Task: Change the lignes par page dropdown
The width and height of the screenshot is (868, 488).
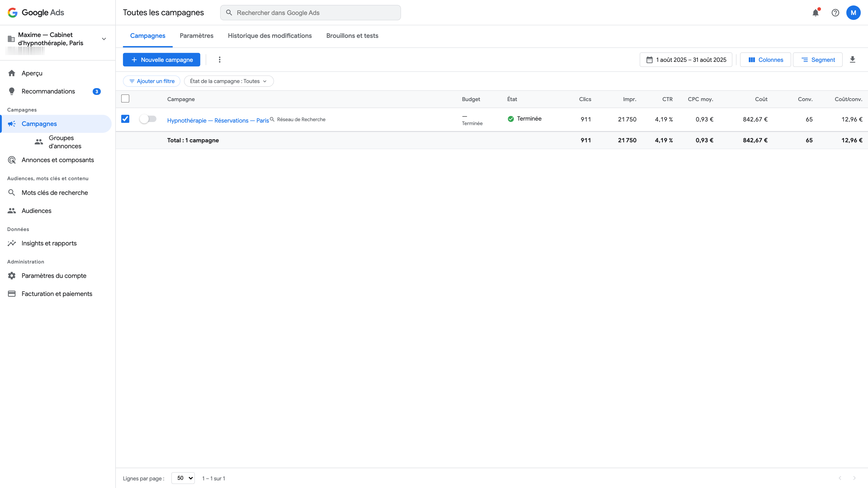Action: point(183,478)
